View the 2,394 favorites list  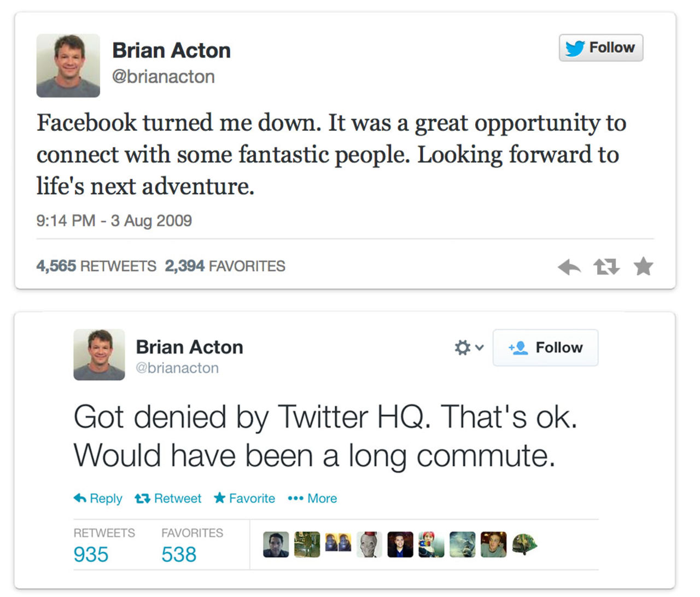pyautogui.click(x=225, y=266)
